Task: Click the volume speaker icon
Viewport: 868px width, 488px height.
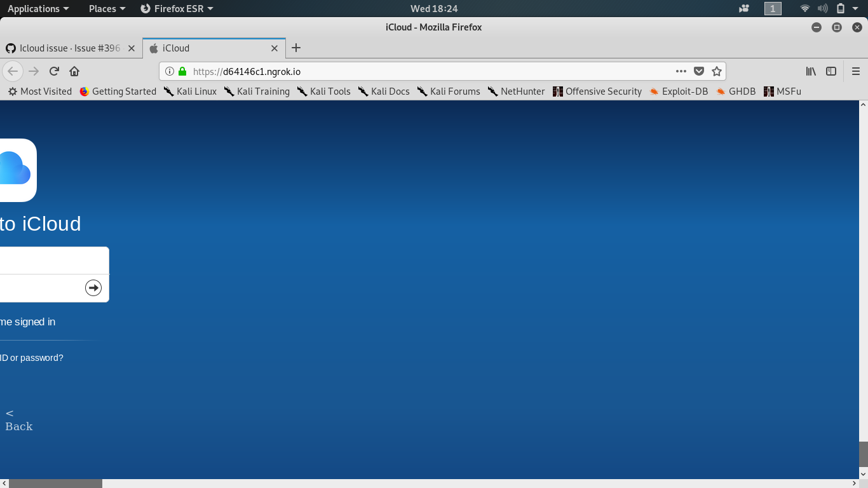Action: point(823,8)
